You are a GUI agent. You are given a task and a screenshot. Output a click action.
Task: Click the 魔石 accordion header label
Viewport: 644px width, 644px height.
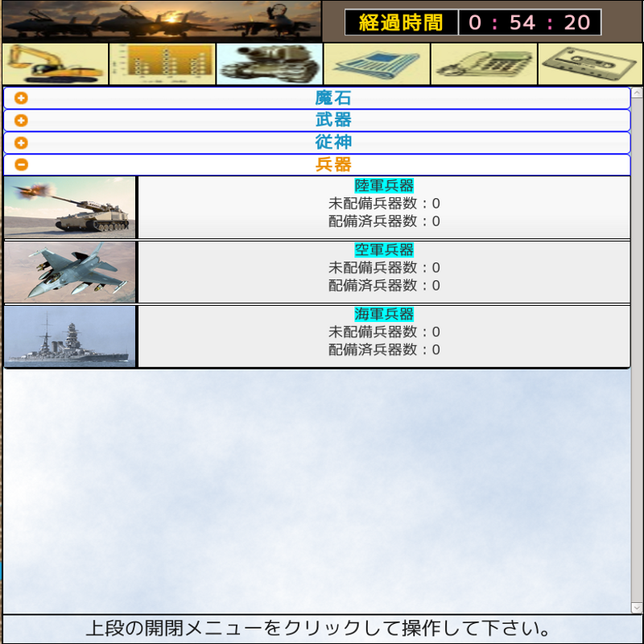coord(333,98)
